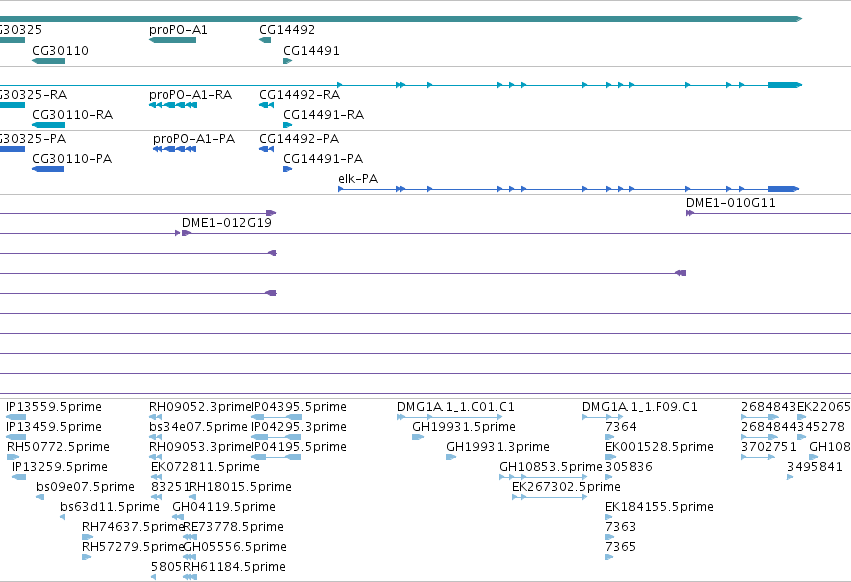Select the elk-PA protein feature
The width and height of the screenshot is (851, 582).
coord(568,189)
